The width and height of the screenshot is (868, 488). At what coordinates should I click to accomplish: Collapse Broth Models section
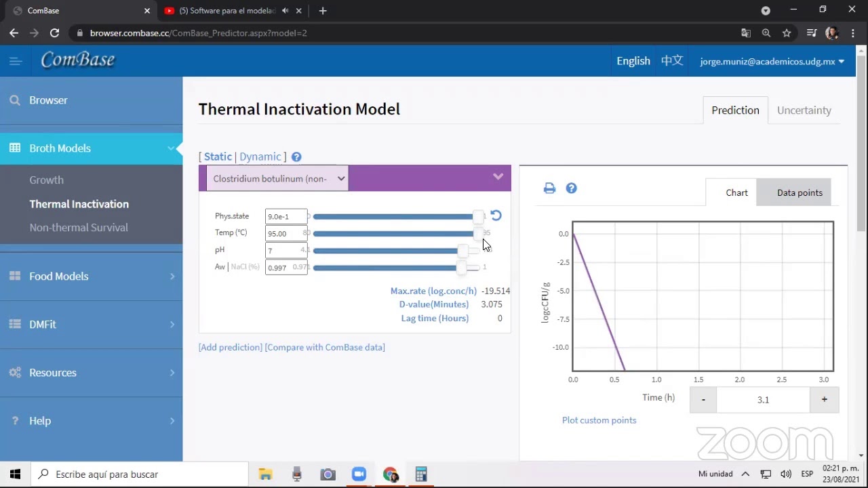pyautogui.click(x=172, y=148)
